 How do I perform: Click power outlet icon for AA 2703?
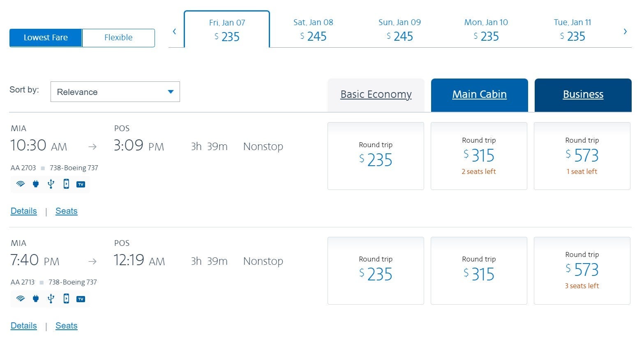tap(36, 184)
